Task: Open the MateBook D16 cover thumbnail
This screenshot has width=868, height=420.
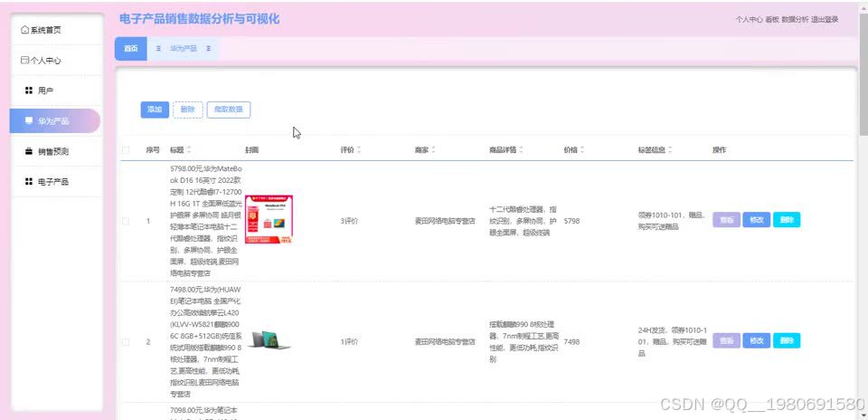Action: (x=269, y=219)
